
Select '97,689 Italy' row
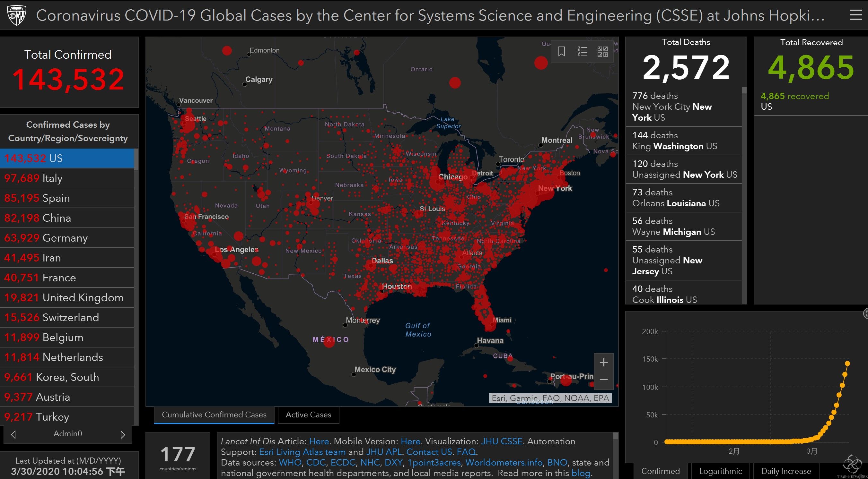(x=67, y=178)
